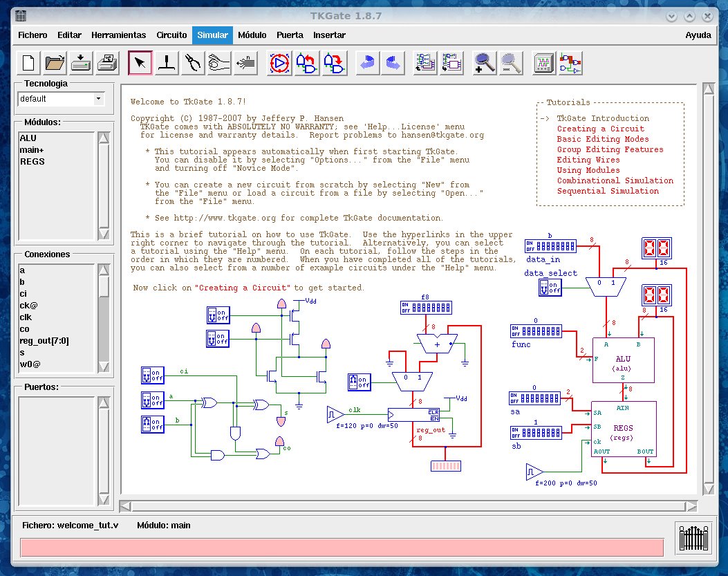Click the canvas vertical scrollbar down arrow

click(x=709, y=489)
